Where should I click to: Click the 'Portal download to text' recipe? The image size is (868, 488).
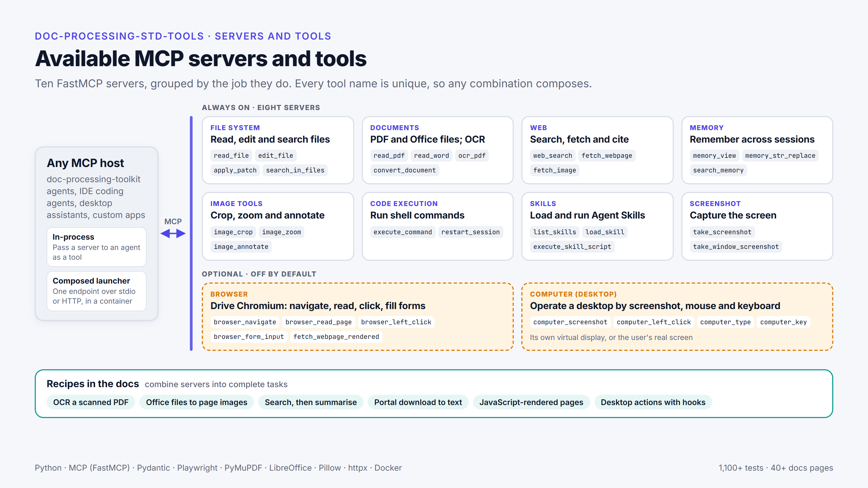(x=418, y=402)
